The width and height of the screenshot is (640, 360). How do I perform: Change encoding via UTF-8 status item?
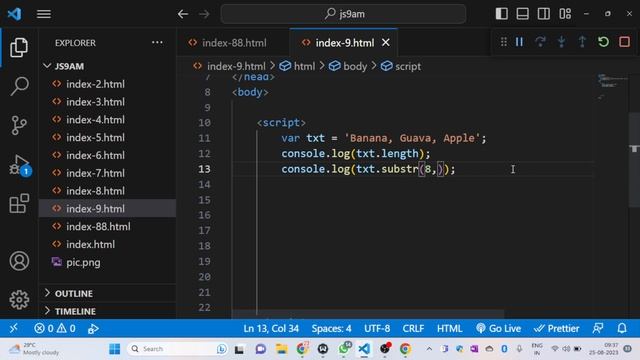(x=377, y=328)
